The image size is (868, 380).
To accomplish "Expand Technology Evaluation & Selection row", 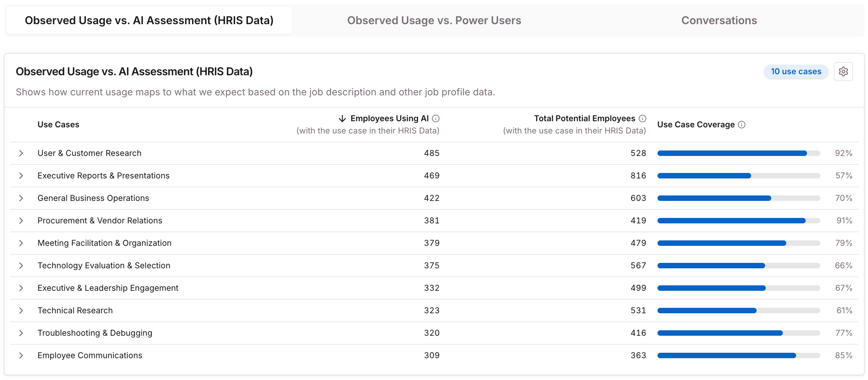I will coord(21,266).
